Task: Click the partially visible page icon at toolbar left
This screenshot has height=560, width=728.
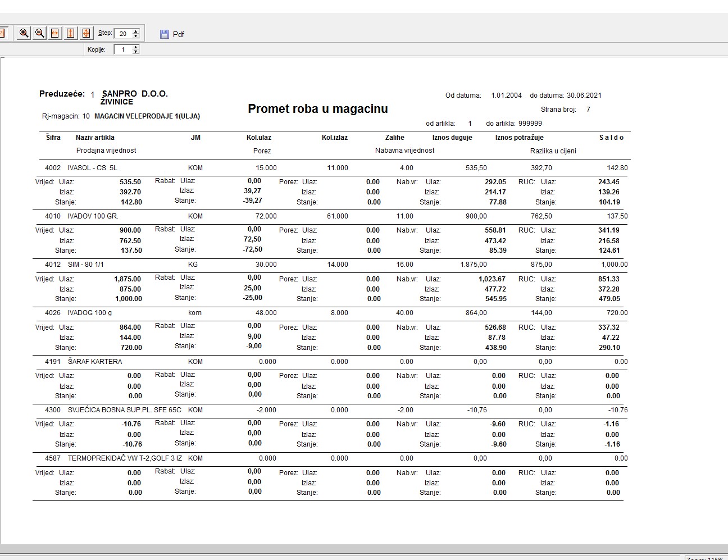Action: pos(2,33)
